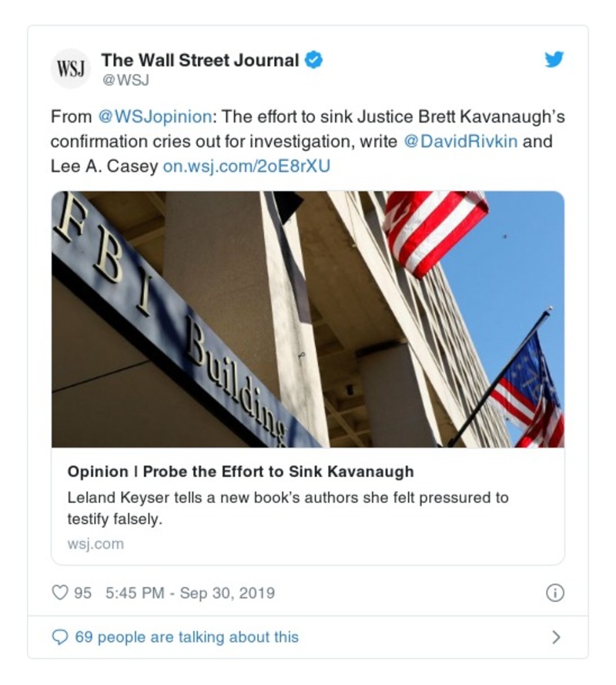Click the blue verified badge icon

pos(313,60)
